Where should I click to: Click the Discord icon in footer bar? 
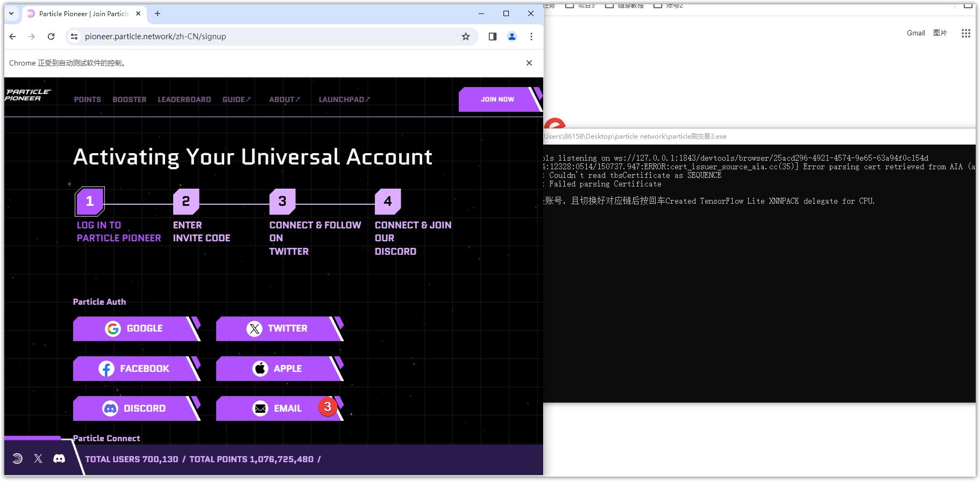point(59,458)
